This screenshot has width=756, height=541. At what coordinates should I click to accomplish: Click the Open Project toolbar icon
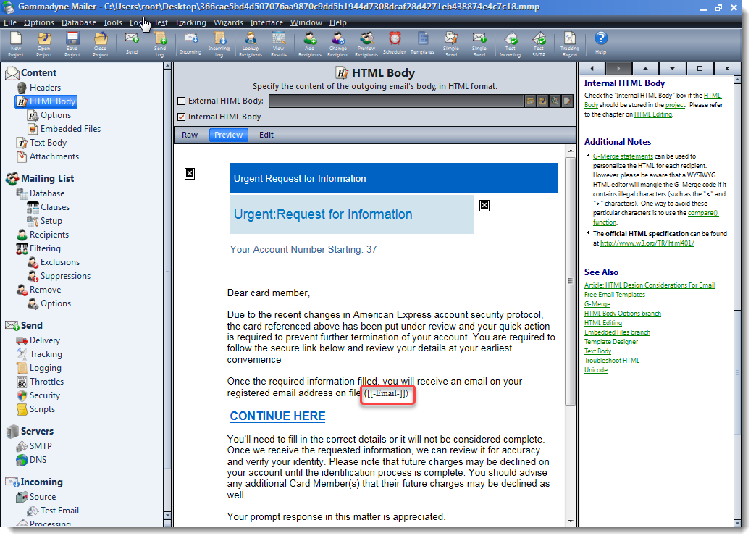coord(44,44)
